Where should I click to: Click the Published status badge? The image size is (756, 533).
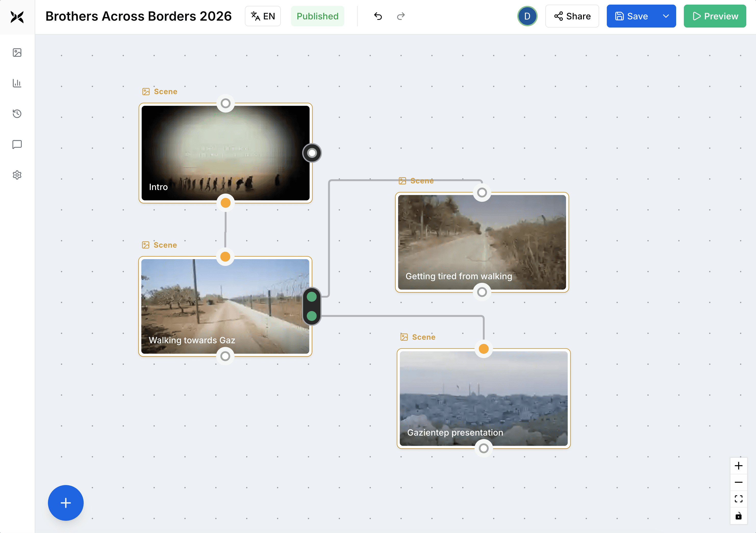tap(317, 16)
